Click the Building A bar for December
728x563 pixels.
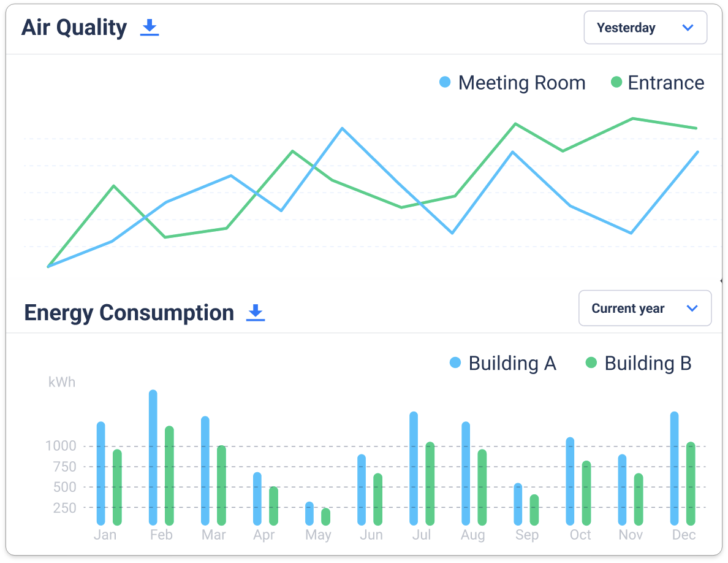pos(675,468)
